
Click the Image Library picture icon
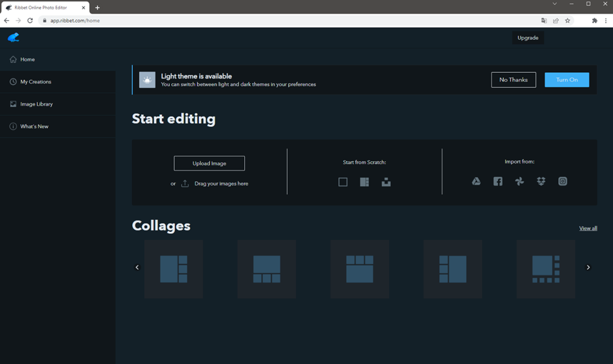(x=13, y=104)
